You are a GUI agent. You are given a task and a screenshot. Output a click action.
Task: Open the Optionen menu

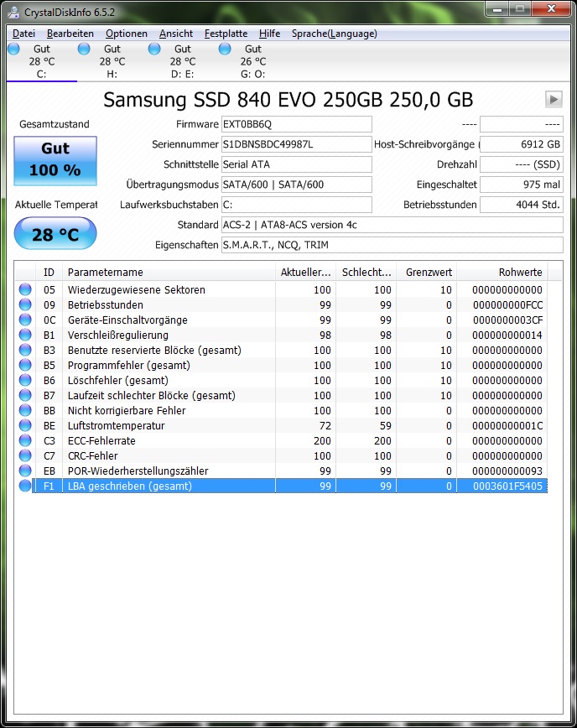tap(127, 34)
